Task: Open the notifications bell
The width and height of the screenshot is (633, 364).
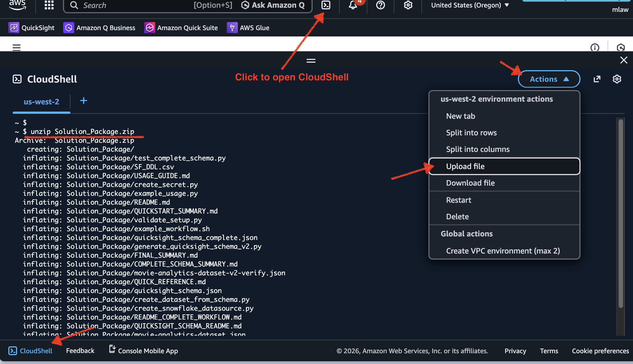Action: [x=353, y=5]
